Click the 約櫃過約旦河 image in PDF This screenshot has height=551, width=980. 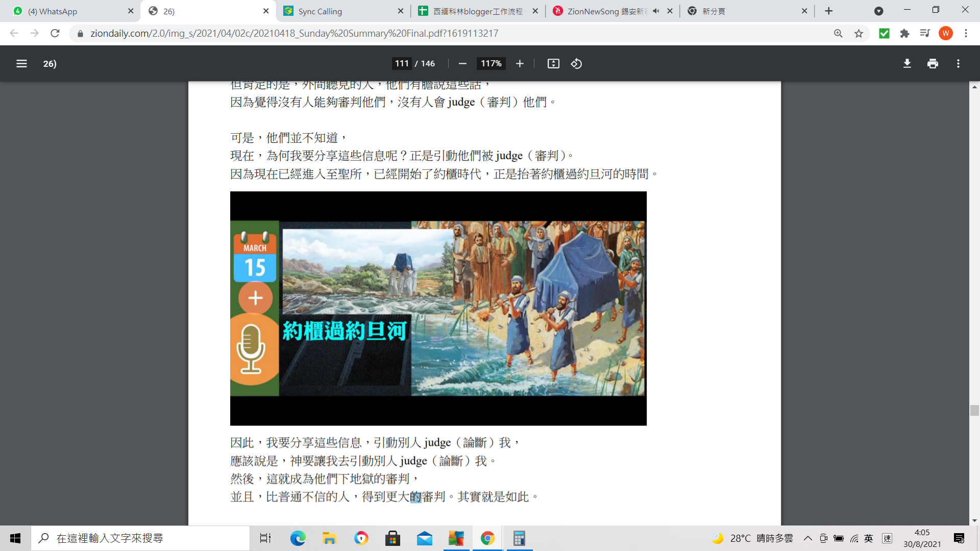[x=438, y=308]
